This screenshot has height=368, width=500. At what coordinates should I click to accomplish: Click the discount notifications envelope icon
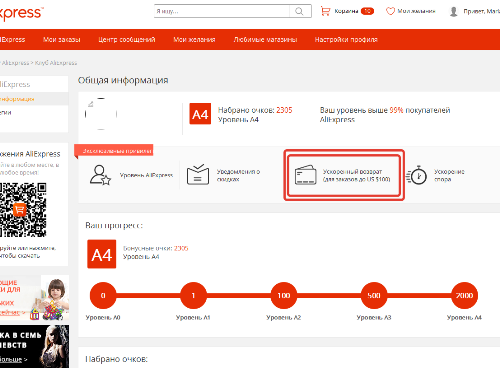198,174
